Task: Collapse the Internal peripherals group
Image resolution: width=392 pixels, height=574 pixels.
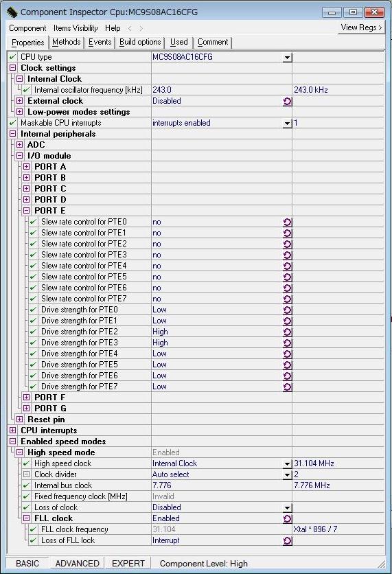Action: tap(13, 134)
